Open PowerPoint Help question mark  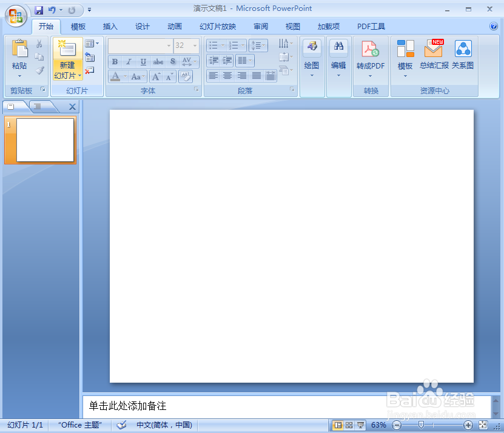point(494,26)
